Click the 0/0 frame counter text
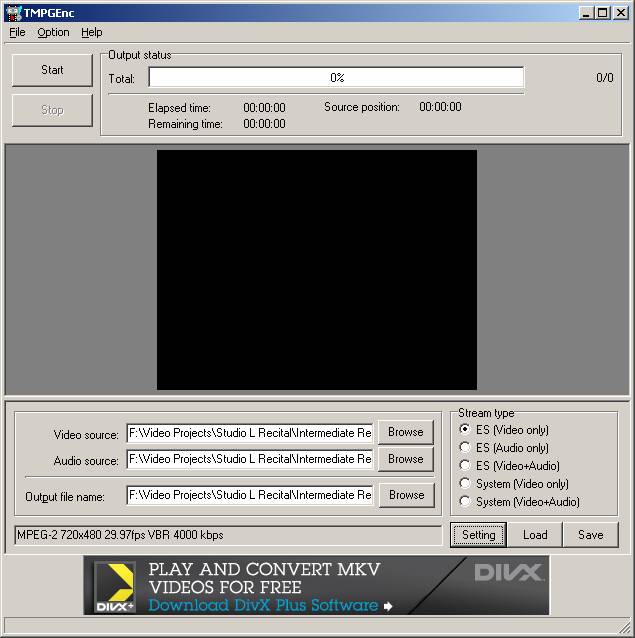 tap(605, 78)
